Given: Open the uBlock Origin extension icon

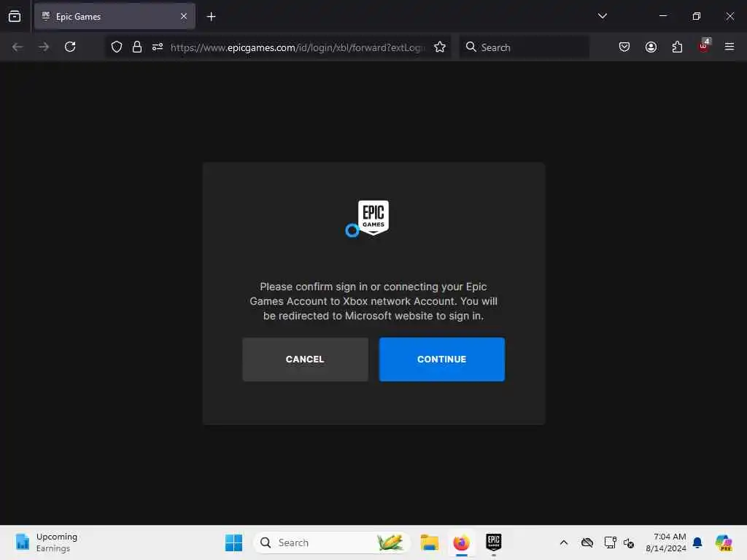Looking at the screenshot, I should (x=704, y=46).
